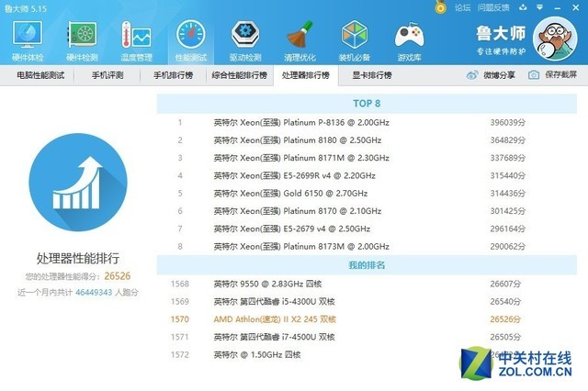588x391 pixels.
Task: Click score 337689分
Action: (508, 158)
